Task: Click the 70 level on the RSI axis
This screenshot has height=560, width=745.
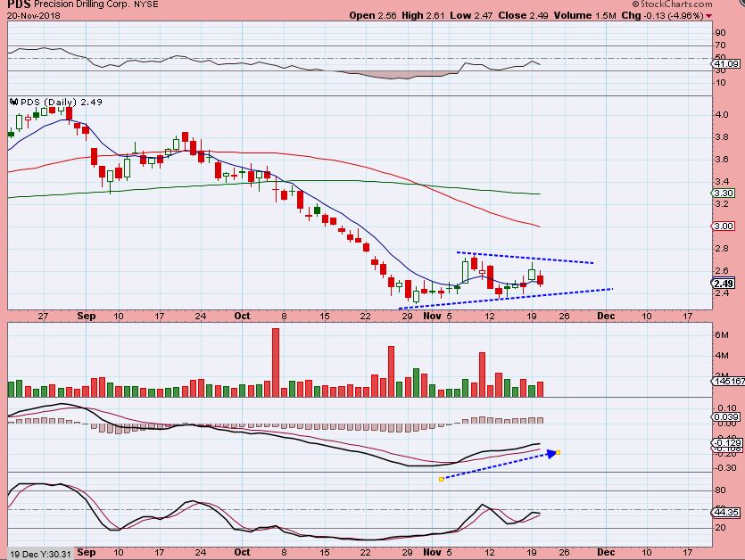Action: 720,45
